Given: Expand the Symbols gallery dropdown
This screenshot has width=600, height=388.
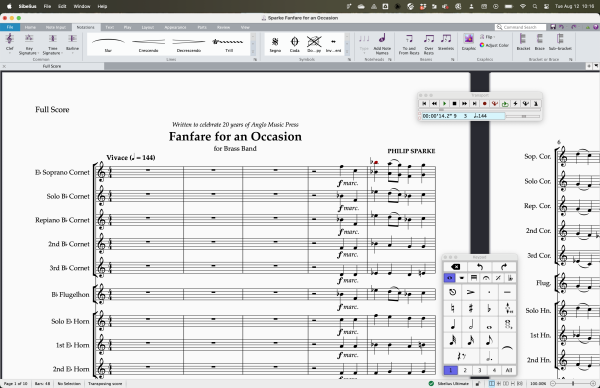Looking at the screenshot, I should pos(347,52).
